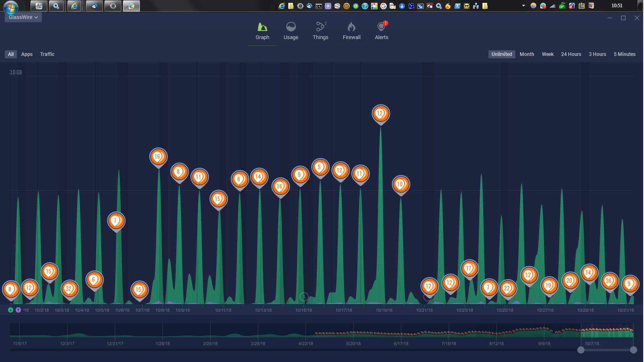Screen dimensions: 644x362
Task: Toggle the green download traffic indicator
Action: (11, 310)
